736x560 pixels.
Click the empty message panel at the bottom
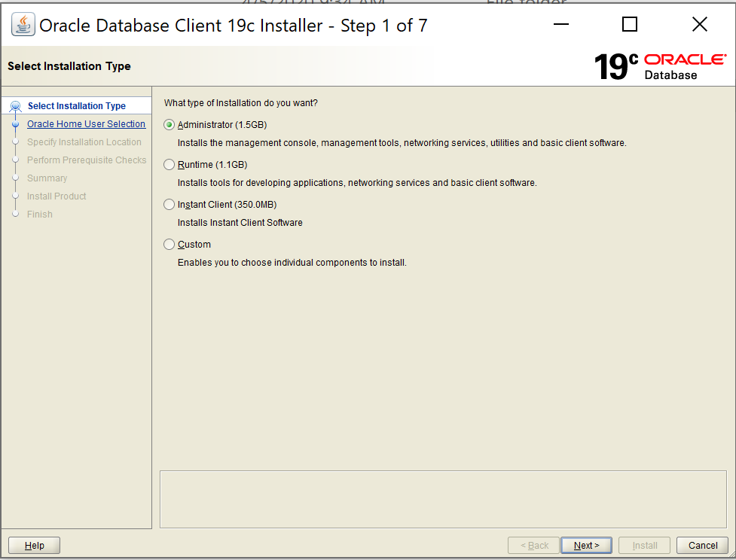(443, 499)
